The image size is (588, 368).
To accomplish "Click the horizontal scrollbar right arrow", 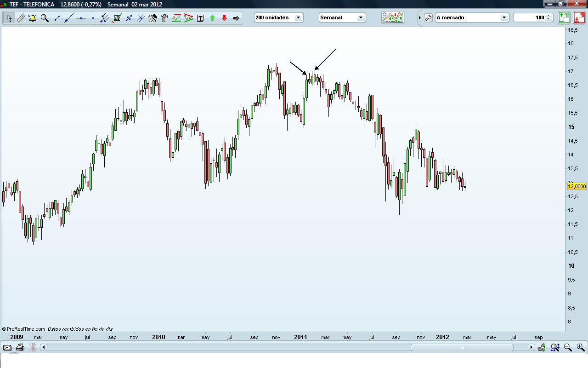I will (x=531, y=347).
